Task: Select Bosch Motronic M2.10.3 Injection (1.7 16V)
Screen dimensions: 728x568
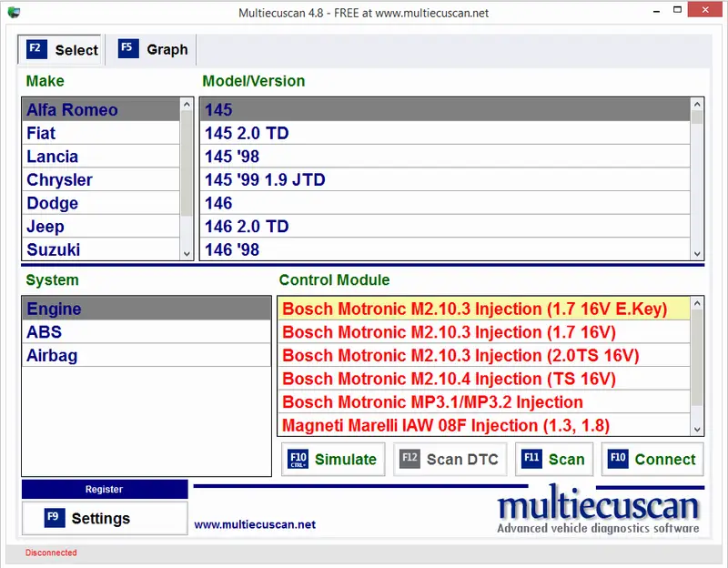Action: tap(484, 332)
